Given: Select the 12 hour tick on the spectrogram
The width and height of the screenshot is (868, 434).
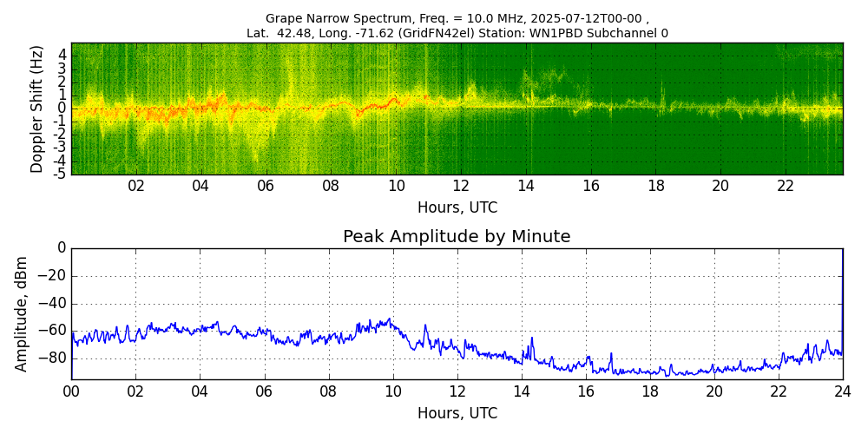Looking at the screenshot, I should [x=461, y=186].
